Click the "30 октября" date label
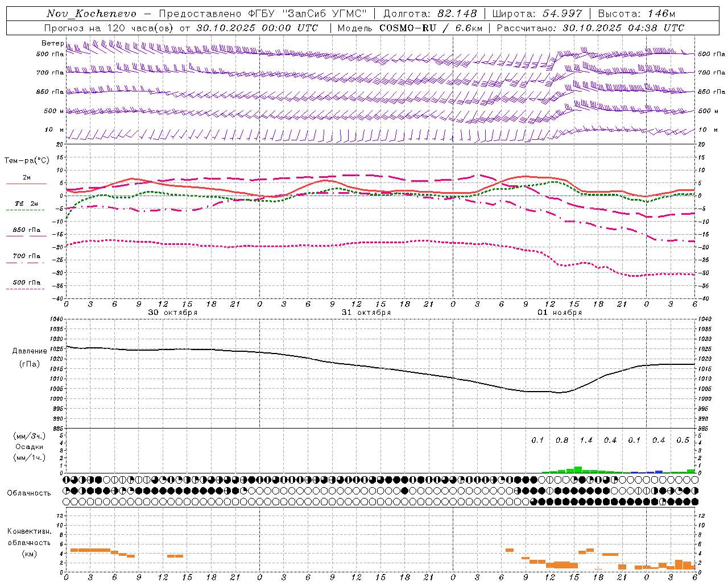Viewport: 728px width, 582px height. pos(173,313)
